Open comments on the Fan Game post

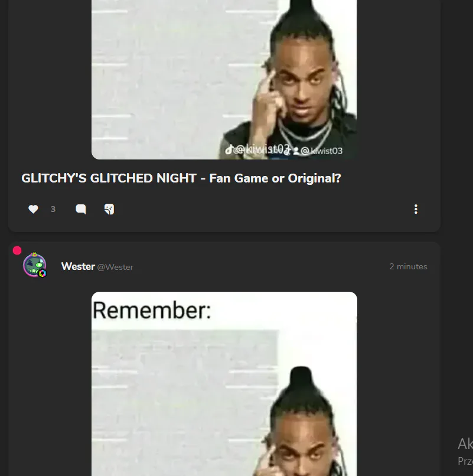pyautogui.click(x=80, y=209)
